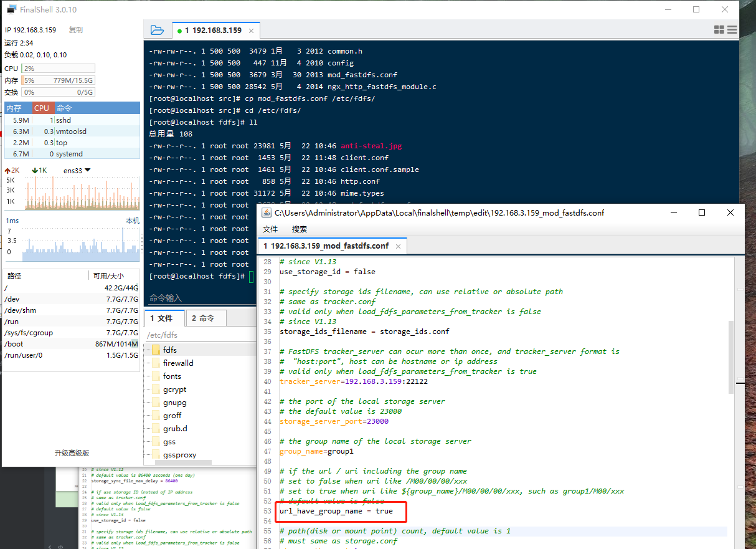The image size is (756, 549).
Task: Click the fdfs folder icon
Action: (x=156, y=350)
